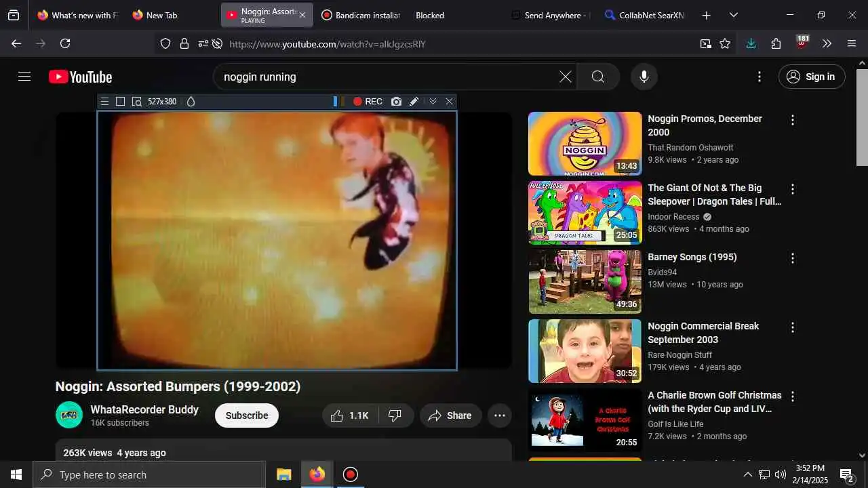868x488 pixels.
Task: Switch to the Bandicam installation tab
Action: pyautogui.click(x=361, y=15)
